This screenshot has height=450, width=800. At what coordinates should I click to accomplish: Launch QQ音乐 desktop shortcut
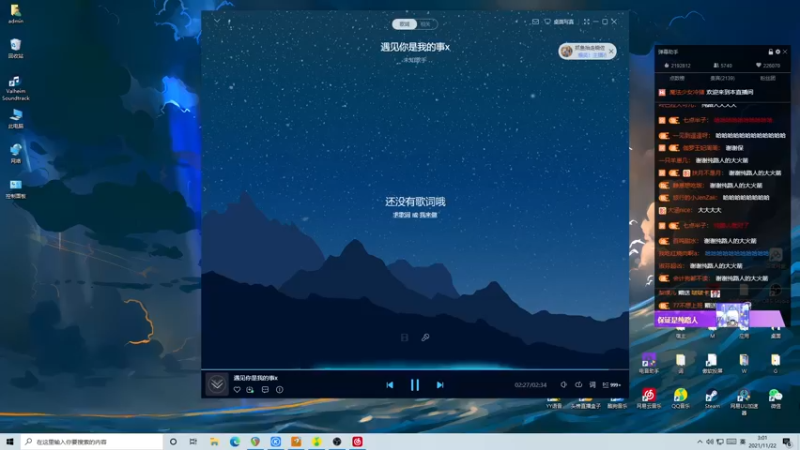pyautogui.click(x=680, y=398)
